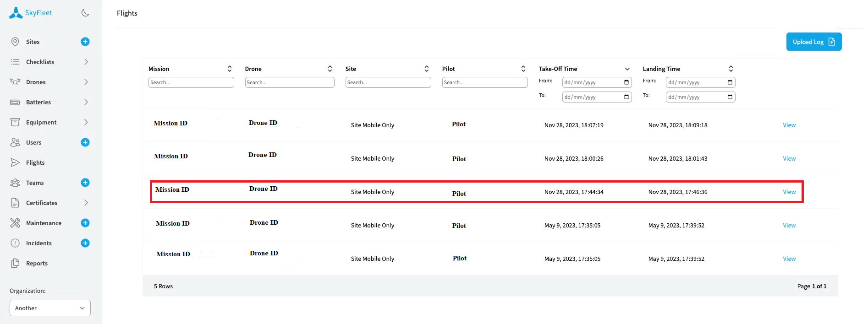868x324 pixels.
Task: Sort table by Drone column arrows
Action: click(x=330, y=69)
